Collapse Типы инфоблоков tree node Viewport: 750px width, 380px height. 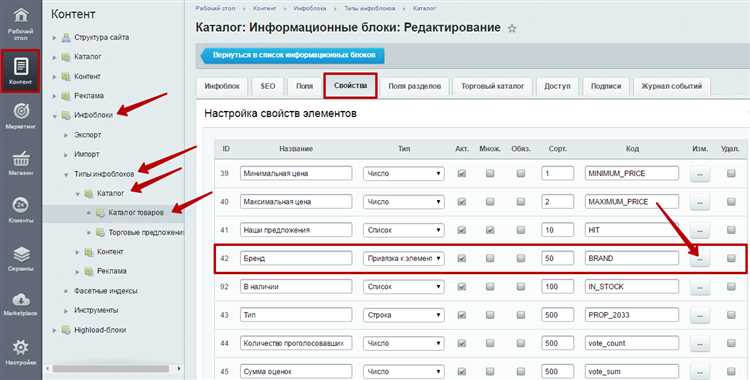(x=66, y=174)
